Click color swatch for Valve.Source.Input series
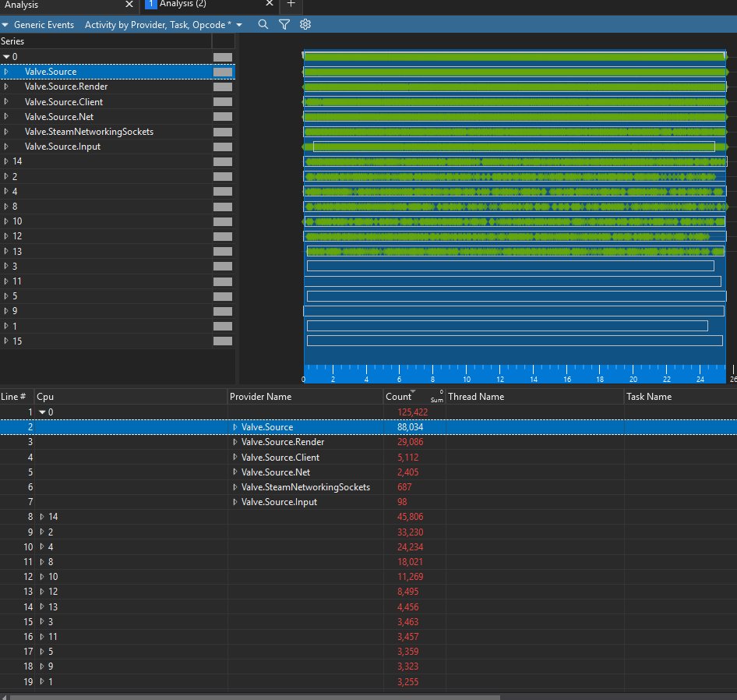Viewport: 737px width, 700px height. (x=223, y=147)
